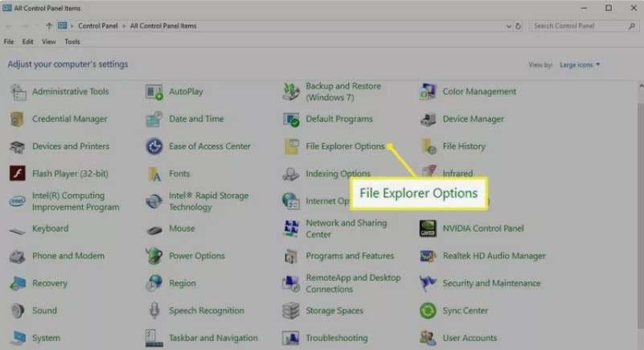Click the refresh button in address bar
This screenshot has width=644, height=350.
[x=519, y=26]
